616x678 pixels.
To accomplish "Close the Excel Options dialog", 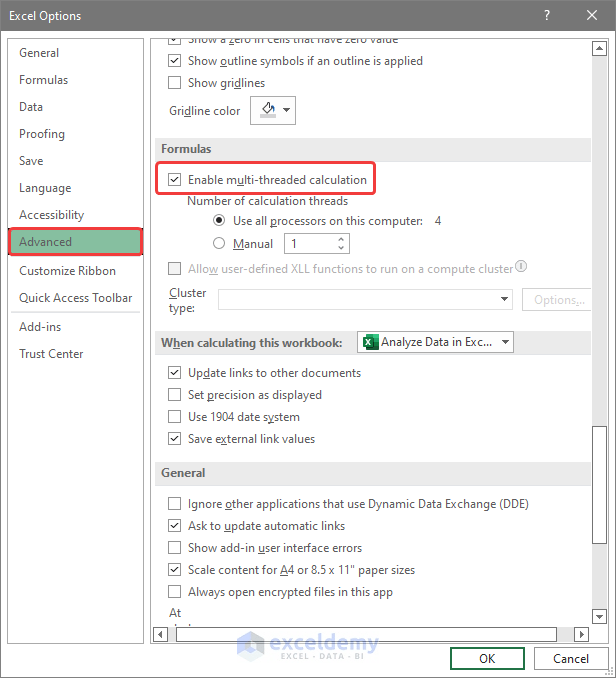I will [x=592, y=16].
